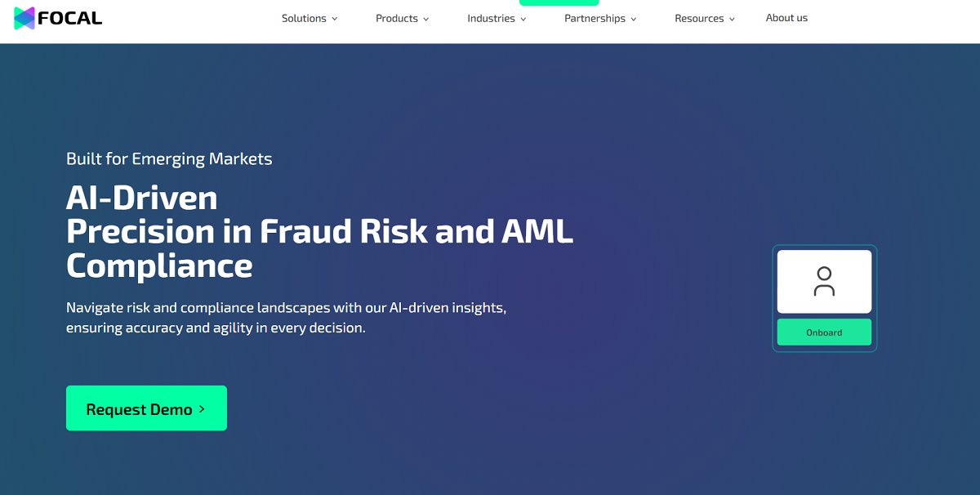
Task: Go to the About us page
Action: [x=786, y=18]
